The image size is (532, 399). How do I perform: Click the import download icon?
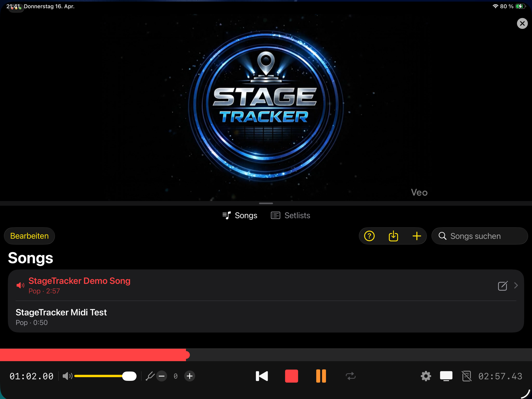click(x=393, y=236)
